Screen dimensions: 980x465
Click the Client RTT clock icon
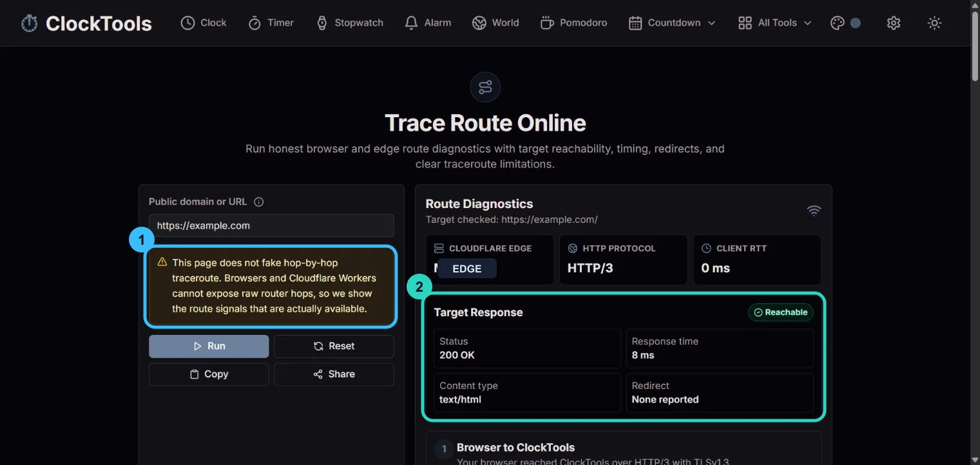click(706, 248)
